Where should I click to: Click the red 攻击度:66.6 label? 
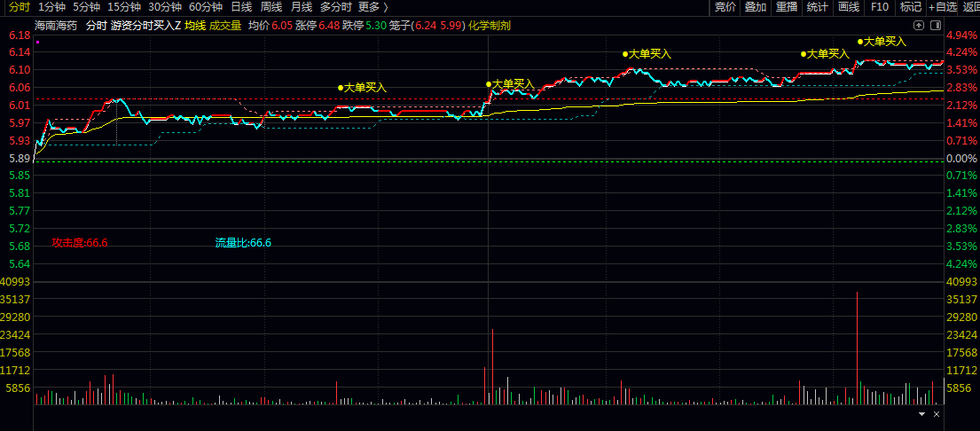(x=80, y=243)
